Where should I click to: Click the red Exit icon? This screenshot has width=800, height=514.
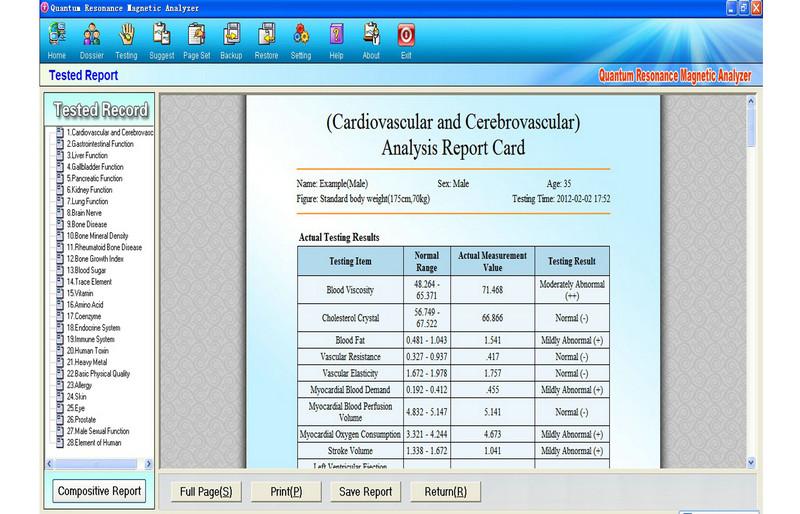tap(406, 41)
